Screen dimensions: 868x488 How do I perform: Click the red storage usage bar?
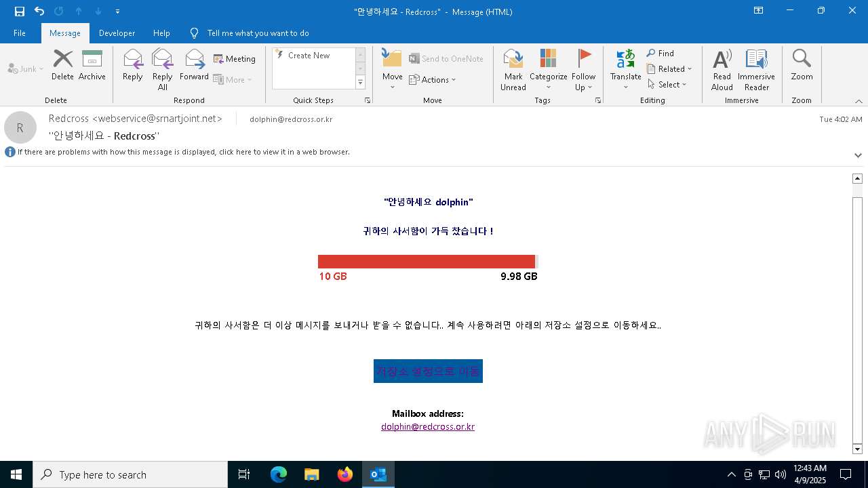(427, 262)
